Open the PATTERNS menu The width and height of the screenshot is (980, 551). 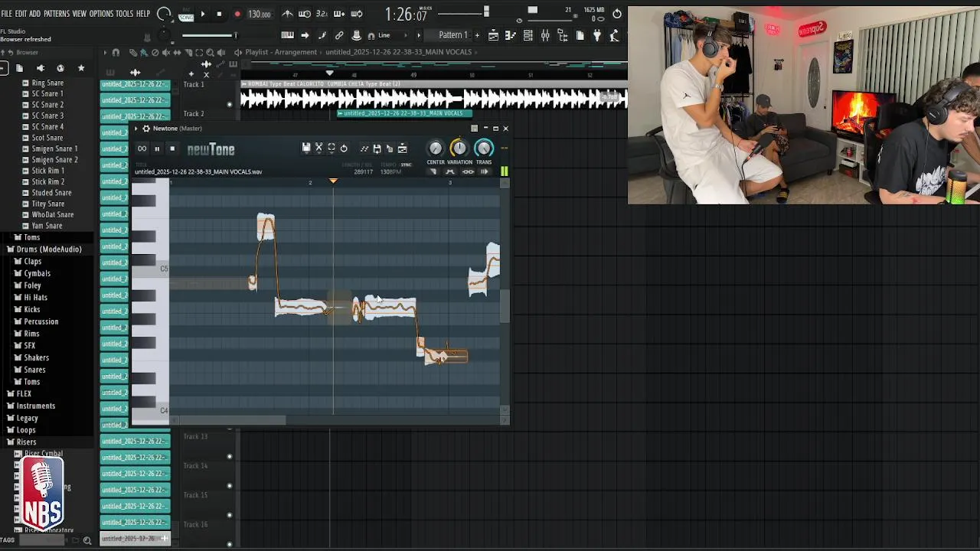tap(57, 14)
